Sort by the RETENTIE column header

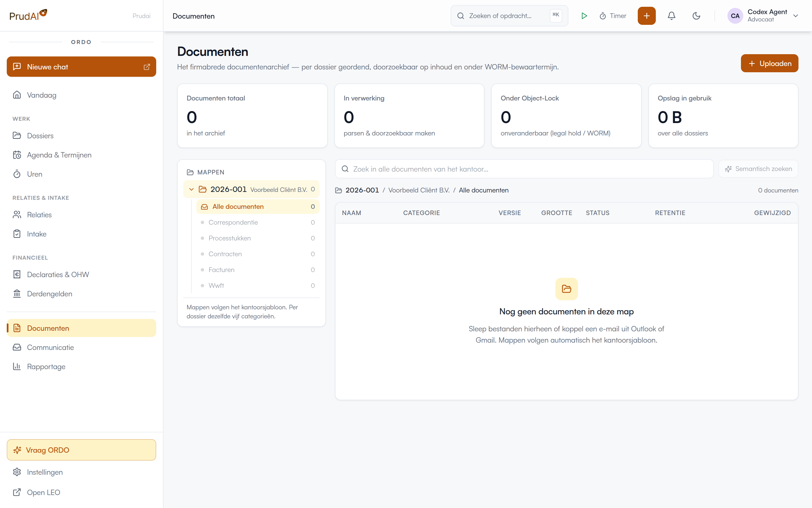[x=670, y=213]
